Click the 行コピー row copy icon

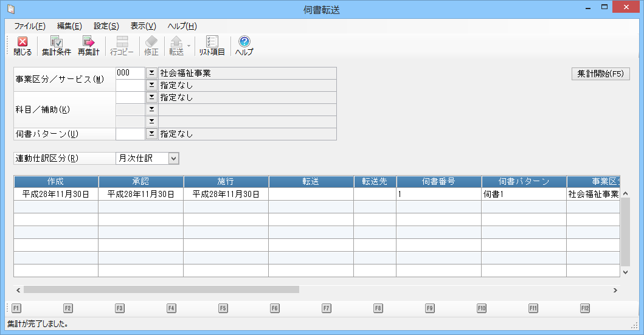click(x=122, y=46)
